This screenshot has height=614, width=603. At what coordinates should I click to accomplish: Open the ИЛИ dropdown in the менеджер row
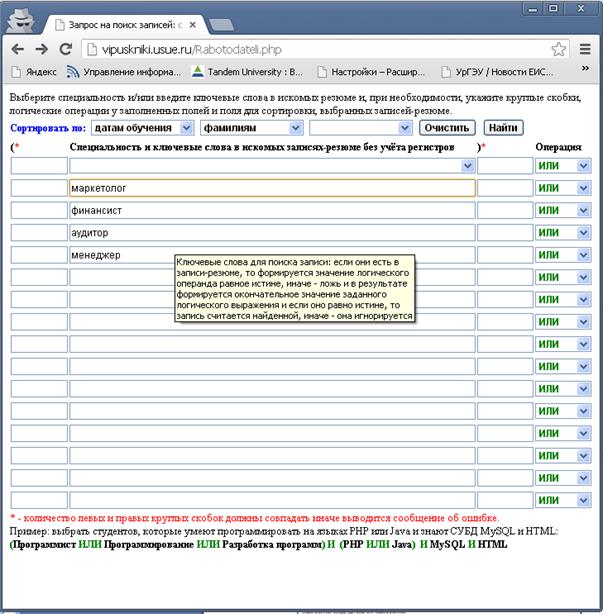pos(563,255)
